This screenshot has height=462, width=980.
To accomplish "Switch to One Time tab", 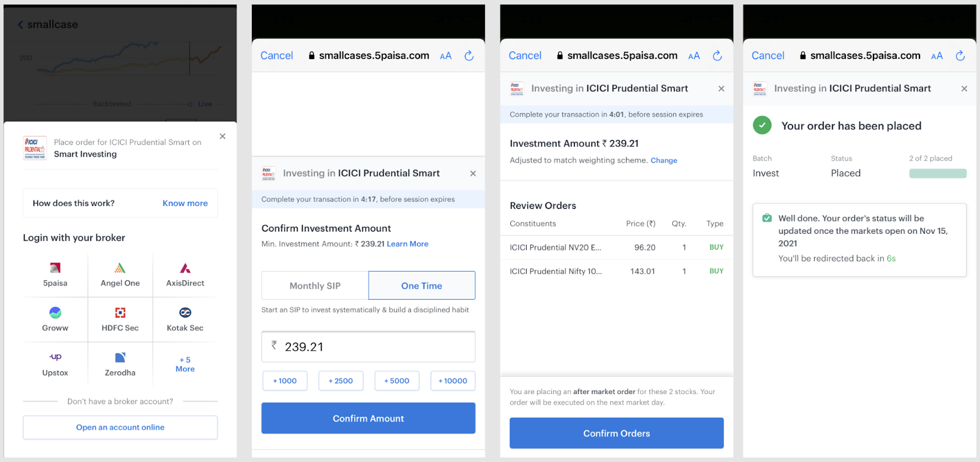I will point(421,286).
